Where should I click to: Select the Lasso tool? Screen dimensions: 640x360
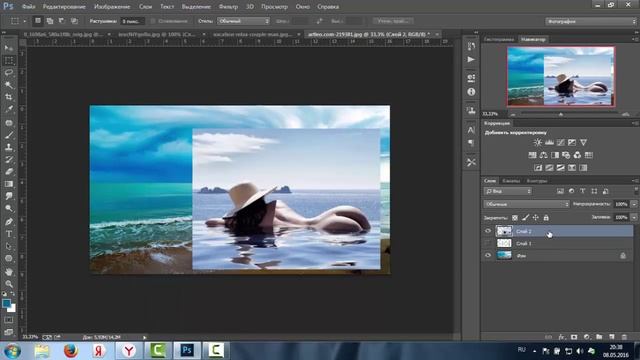[9, 73]
